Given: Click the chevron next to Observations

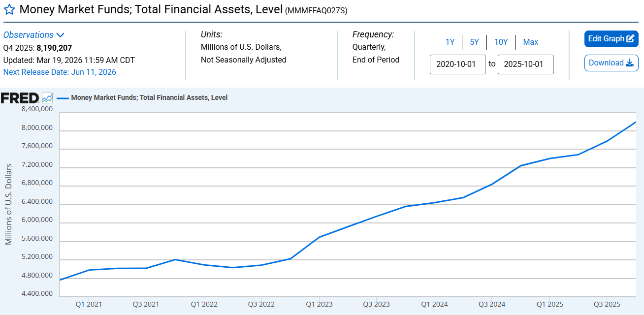Looking at the screenshot, I should tap(61, 34).
